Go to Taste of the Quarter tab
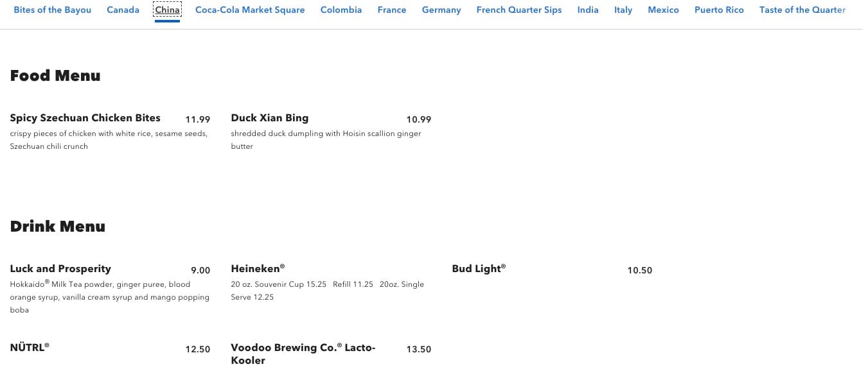Image resolution: width=868 pixels, height=378 pixels. click(802, 10)
